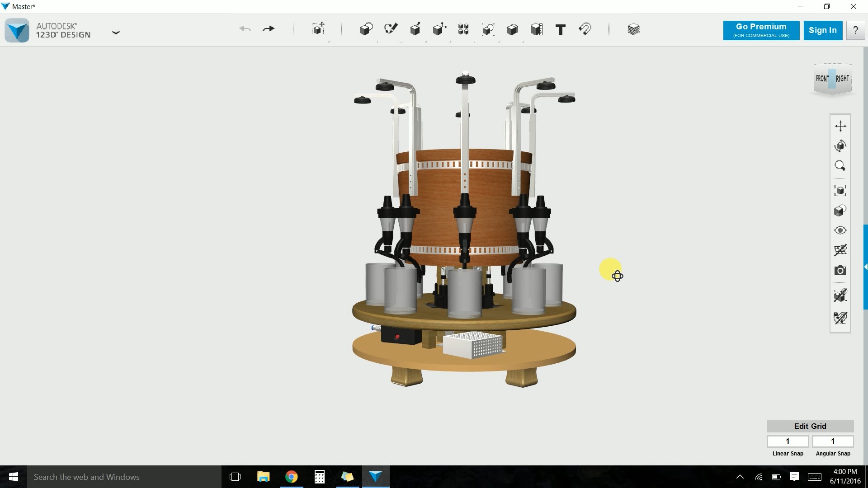Open the Material layers tool
Image resolution: width=868 pixels, height=488 pixels.
tap(633, 29)
